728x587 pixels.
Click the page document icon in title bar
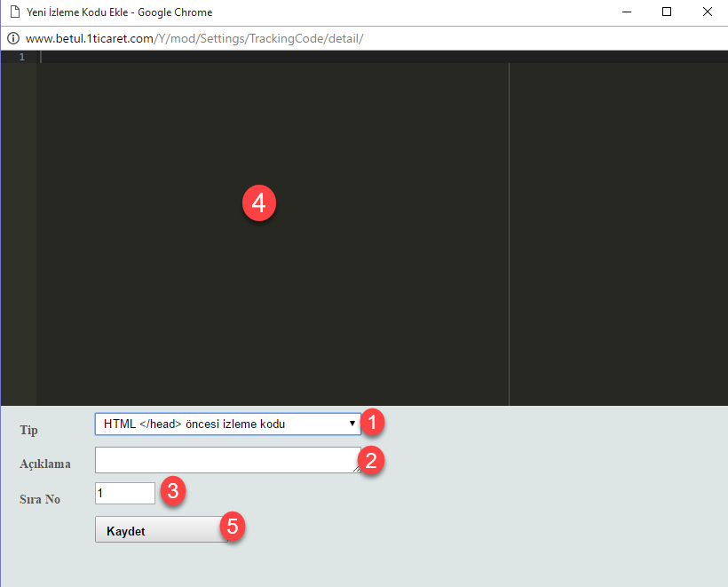(14, 12)
